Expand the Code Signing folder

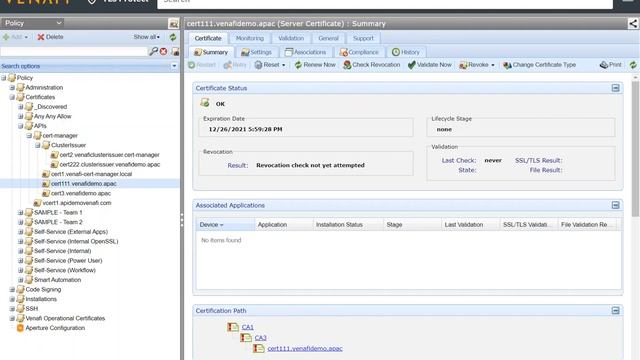point(12,290)
